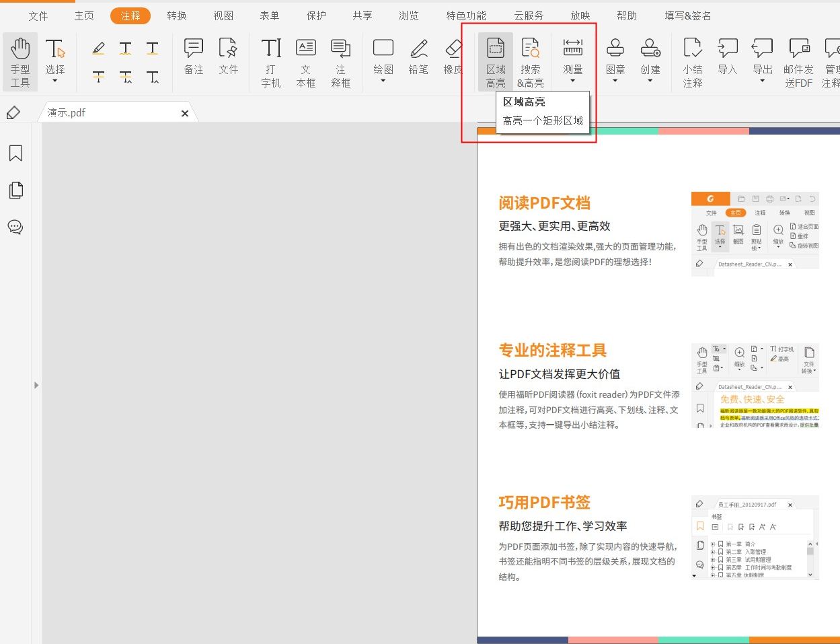Switch to the 转换 ribbon tab
Image resolution: width=840 pixels, height=644 pixels.
(176, 15)
